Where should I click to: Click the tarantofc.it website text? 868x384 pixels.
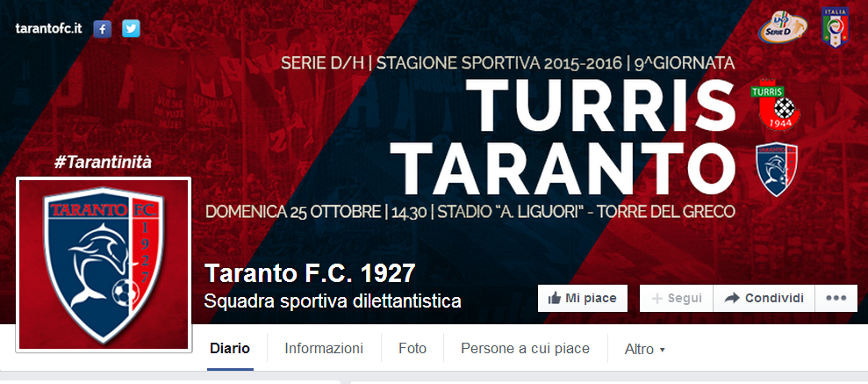tap(49, 29)
